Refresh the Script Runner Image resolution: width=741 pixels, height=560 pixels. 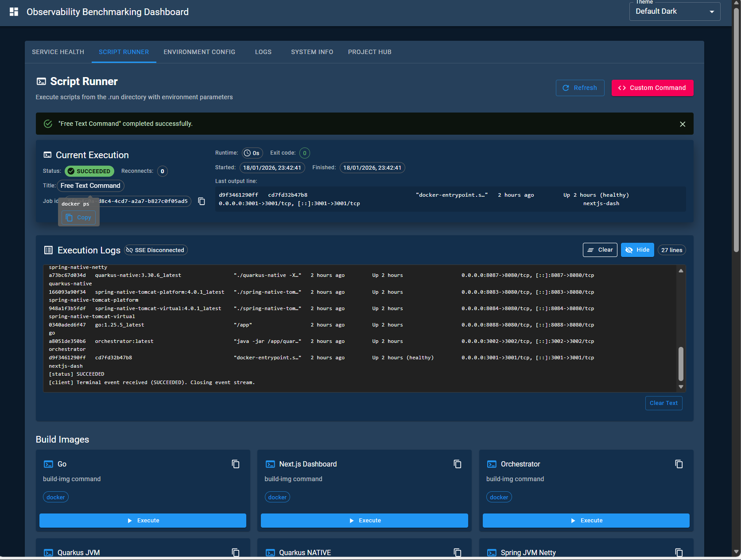(x=580, y=88)
